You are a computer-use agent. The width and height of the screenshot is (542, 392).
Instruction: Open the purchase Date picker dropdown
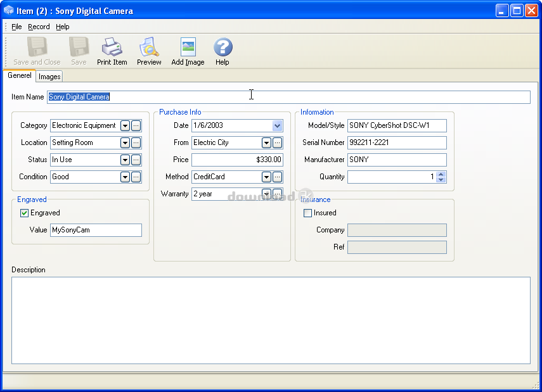(x=277, y=126)
